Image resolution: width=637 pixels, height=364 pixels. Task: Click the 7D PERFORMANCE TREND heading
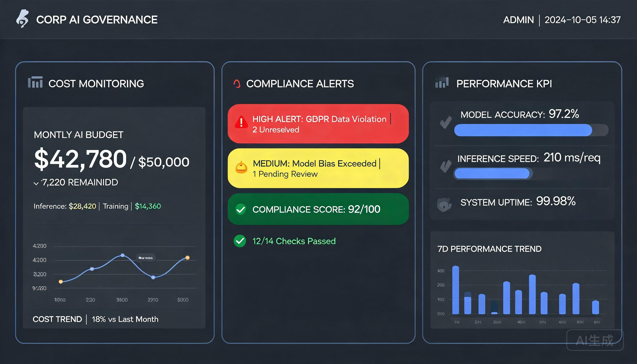[489, 249]
